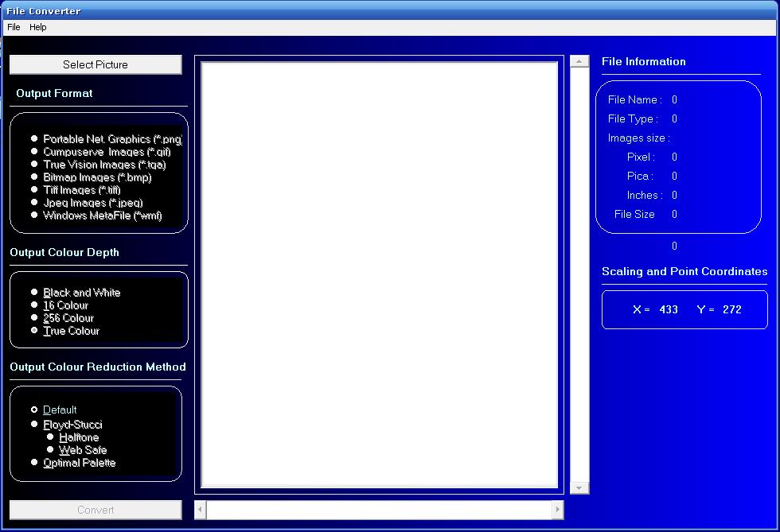Viewport: 780px width, 532px height.
Task: Click inside the white image preview area
Action: (x=379, y=274)
